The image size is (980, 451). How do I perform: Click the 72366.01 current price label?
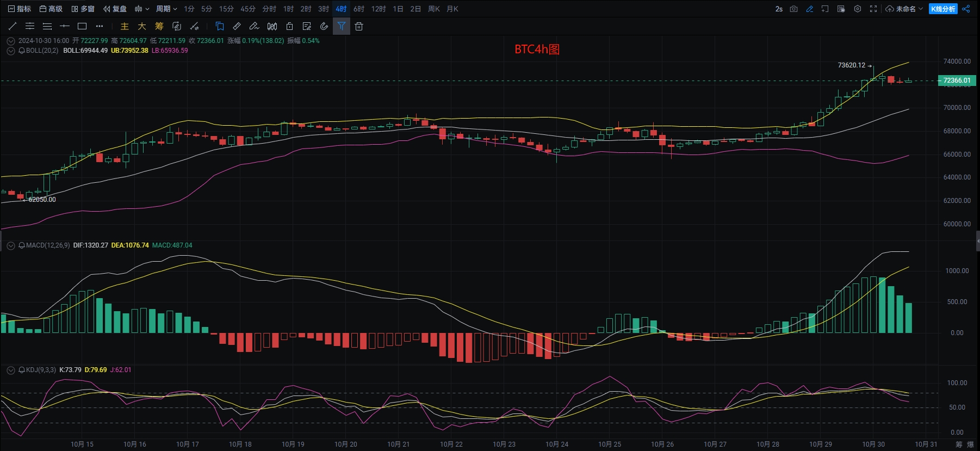(957, 81)
